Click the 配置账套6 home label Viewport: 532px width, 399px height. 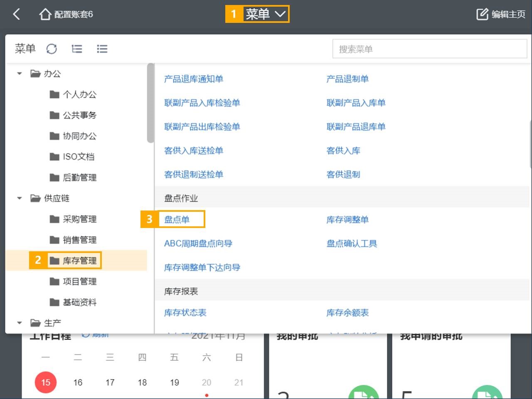(74, 14)
